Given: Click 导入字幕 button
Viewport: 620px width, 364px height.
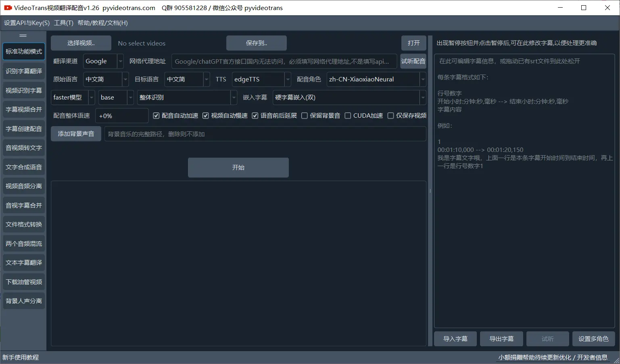Looking at the screenshot, I should [x=455, y=339].
